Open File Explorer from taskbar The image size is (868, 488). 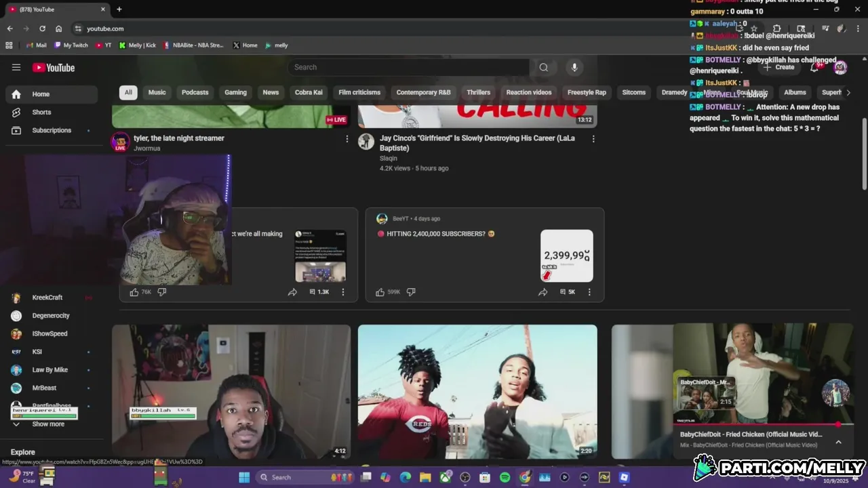click(425, 477)
